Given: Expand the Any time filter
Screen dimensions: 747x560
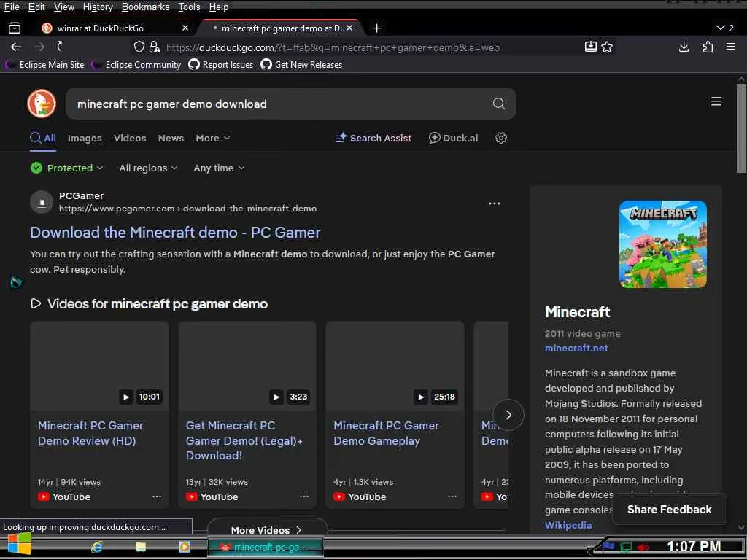Looking at the screenshot, I should click(x=219, y=168).
